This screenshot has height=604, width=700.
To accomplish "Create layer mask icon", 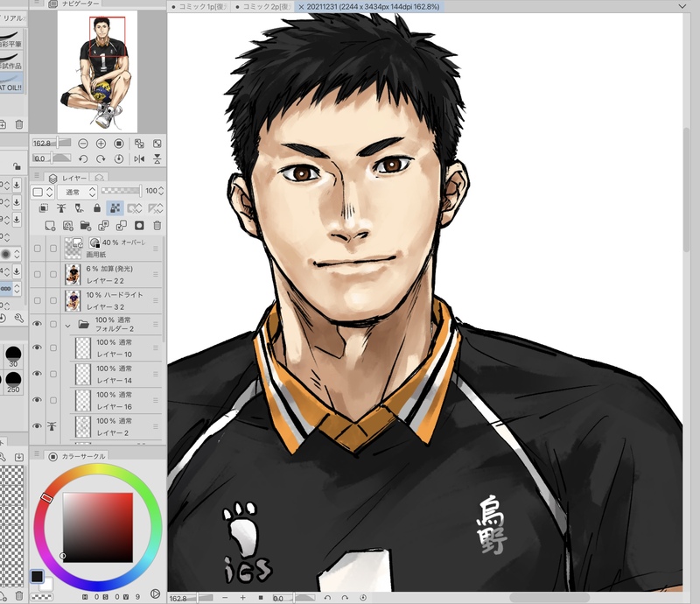I will (139, 226).
